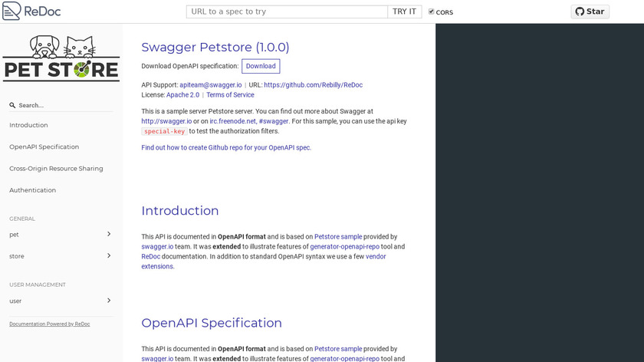Expand the store section chevron

(109, 255)
